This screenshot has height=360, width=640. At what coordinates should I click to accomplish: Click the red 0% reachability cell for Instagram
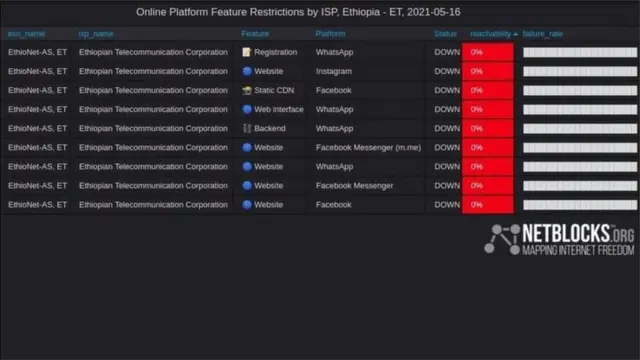click(x=488, y=71)
